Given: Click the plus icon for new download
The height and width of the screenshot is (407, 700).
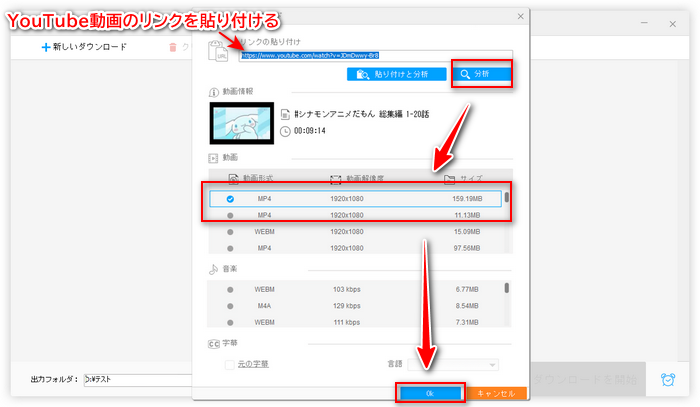Looking at the screenshot, I should [x=46, y=47].
